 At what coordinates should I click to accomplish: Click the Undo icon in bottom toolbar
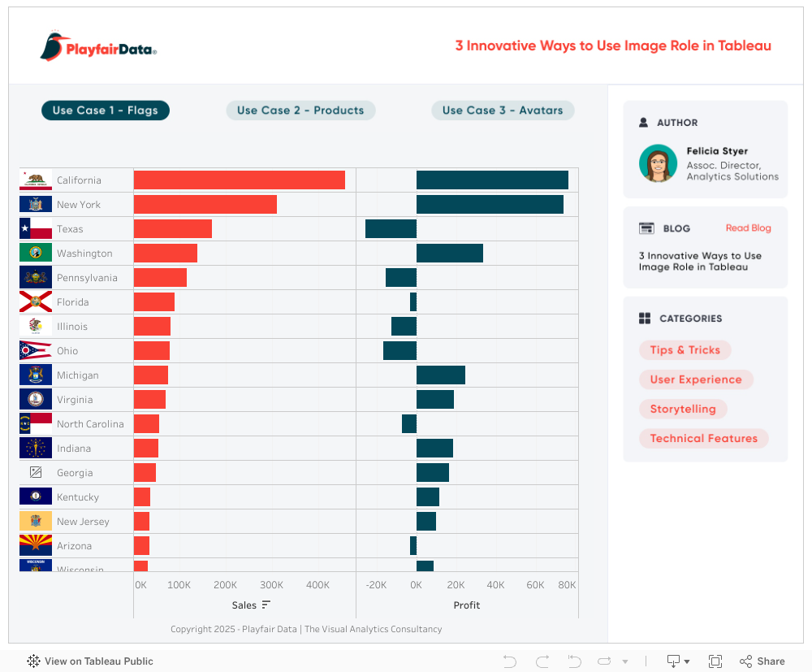tap(510, 661)
